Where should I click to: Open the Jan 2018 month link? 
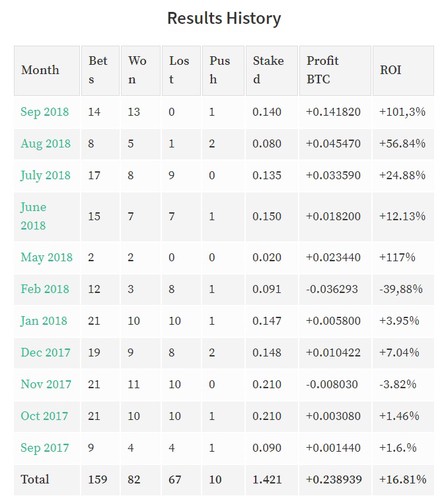click(x=44, y=321)
